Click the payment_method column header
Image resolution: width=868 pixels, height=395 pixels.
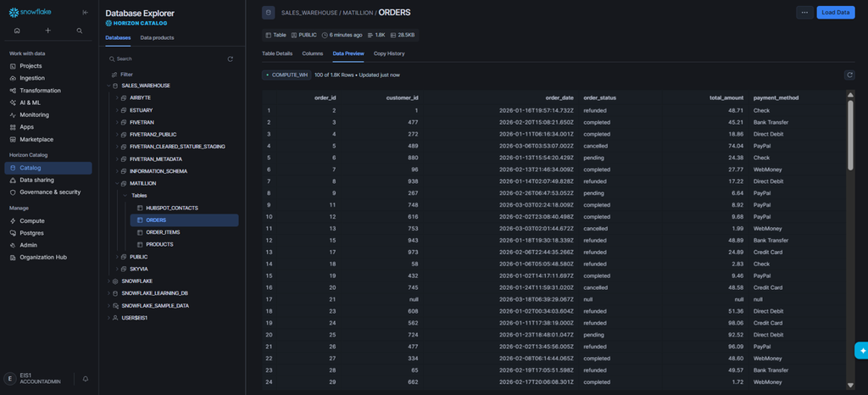click(x=776, y=98)
